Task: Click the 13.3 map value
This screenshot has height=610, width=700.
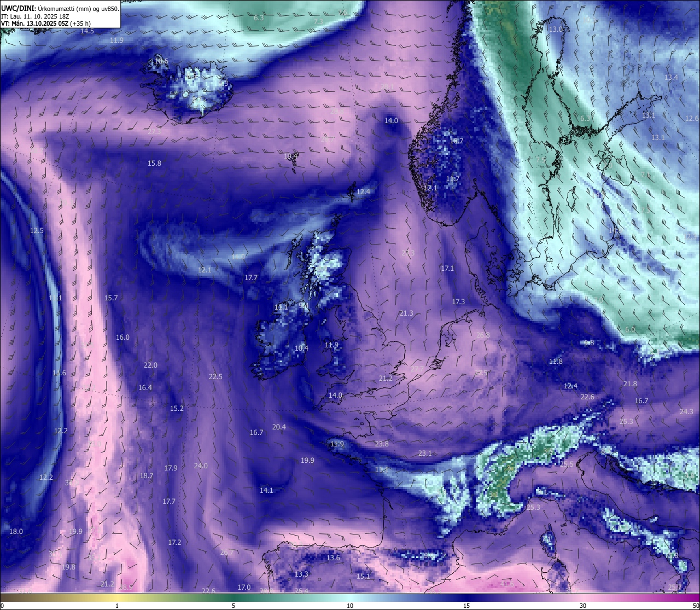Action: pos(301,574)
